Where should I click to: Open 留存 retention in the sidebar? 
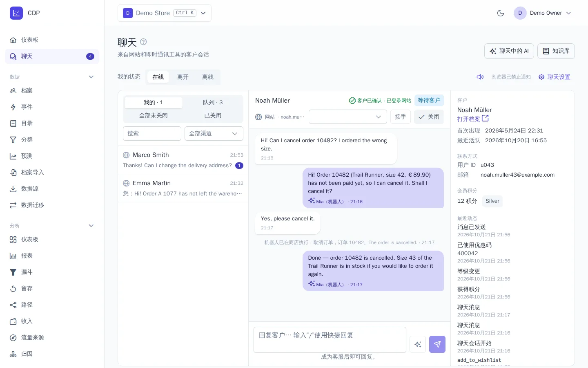coord(52,289)
